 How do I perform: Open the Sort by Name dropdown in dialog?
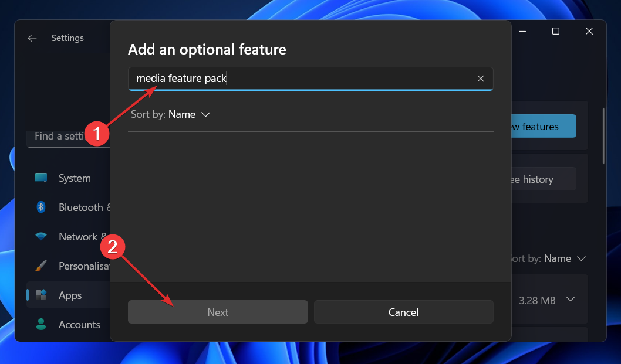point(171,114)
